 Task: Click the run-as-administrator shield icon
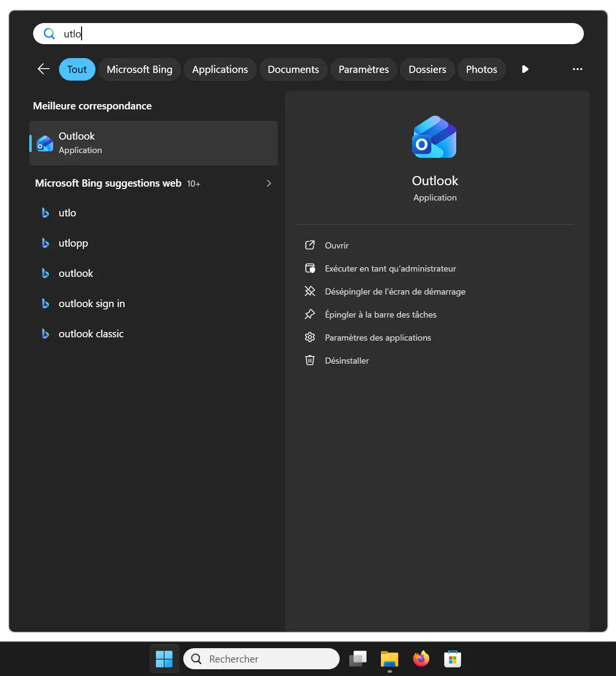pos(310,268)
